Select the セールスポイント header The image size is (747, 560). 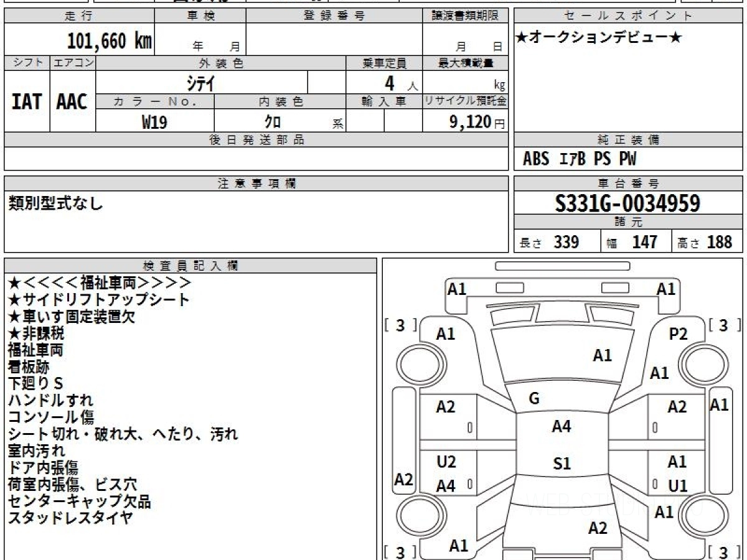coord(629,16)
